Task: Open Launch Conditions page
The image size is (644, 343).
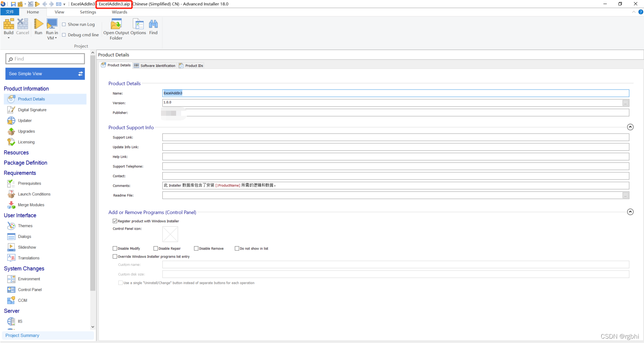Action: pyautogui.click(x=34, y=194)
